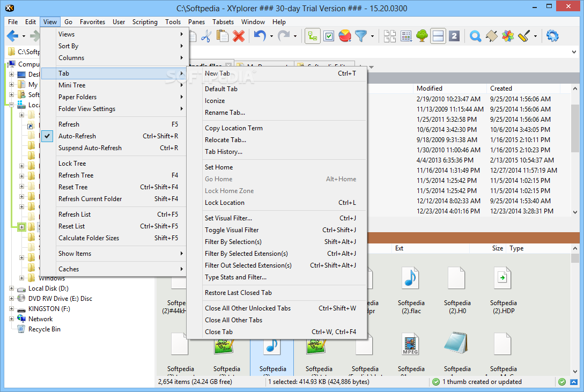Viewport: 584px width, 392px height.
Task: Click the gray Redo arrow icon
Action: coord(284,36)
